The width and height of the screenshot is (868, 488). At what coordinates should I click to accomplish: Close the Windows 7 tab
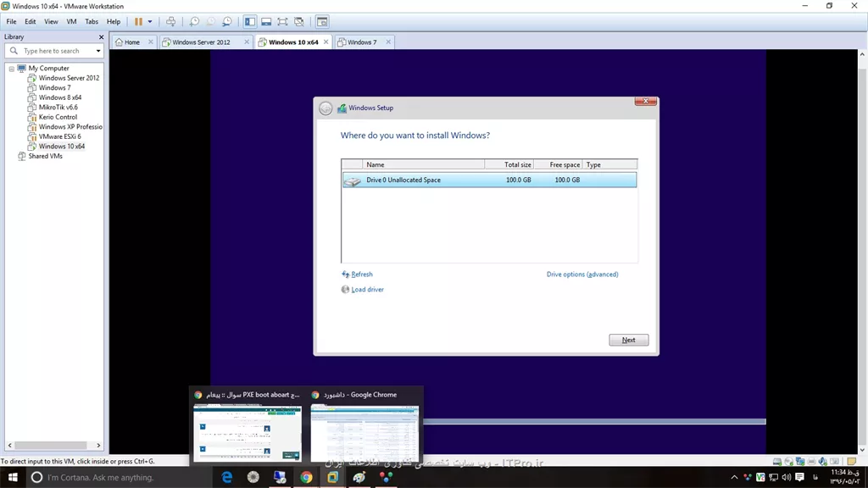[388, 42]
